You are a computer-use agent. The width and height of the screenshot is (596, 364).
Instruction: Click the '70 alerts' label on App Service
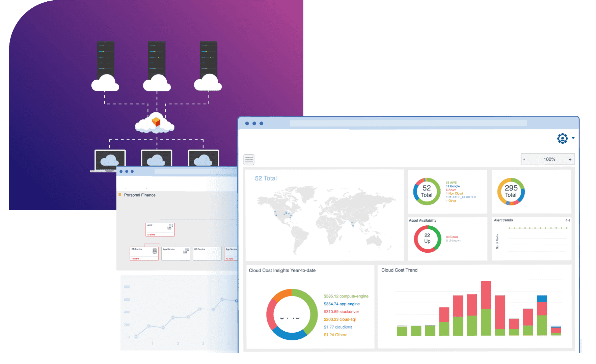(229, 258)
